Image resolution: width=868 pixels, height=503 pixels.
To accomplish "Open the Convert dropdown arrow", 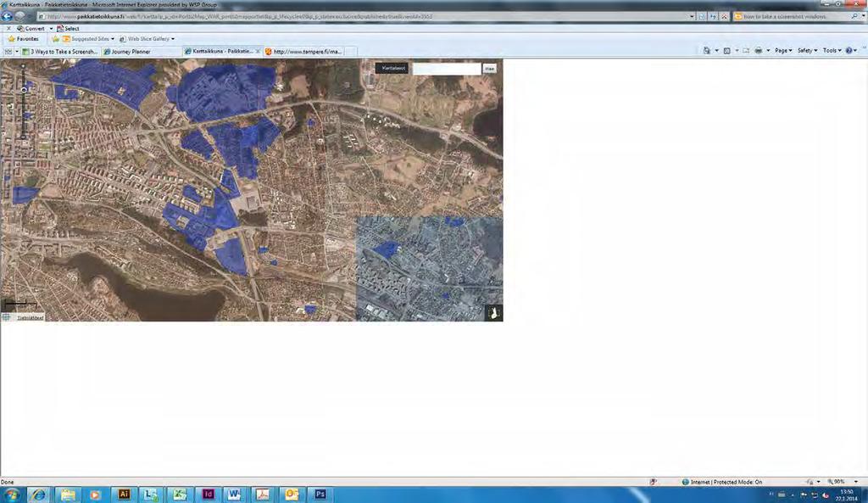I will (x=51, y=28).
